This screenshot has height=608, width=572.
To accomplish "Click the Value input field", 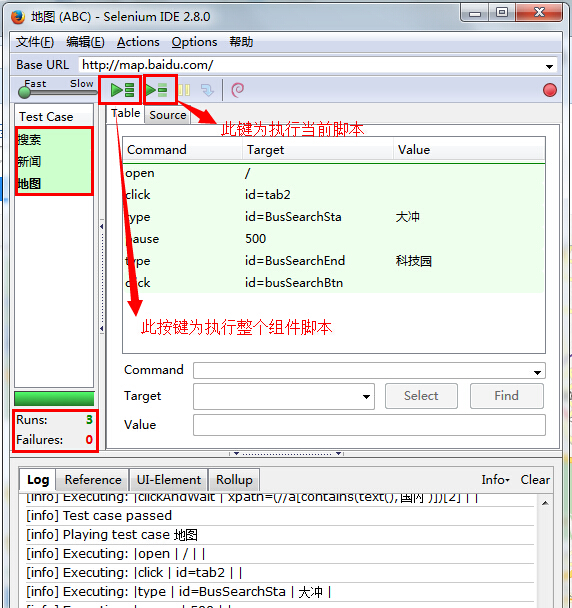I will tap(369, 425).
